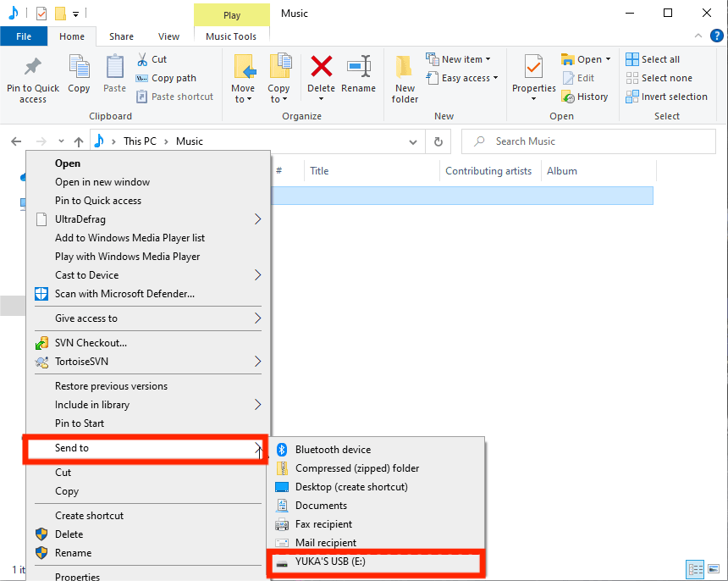Choose SVN Checkout in context menu

[x=147, y=343]
